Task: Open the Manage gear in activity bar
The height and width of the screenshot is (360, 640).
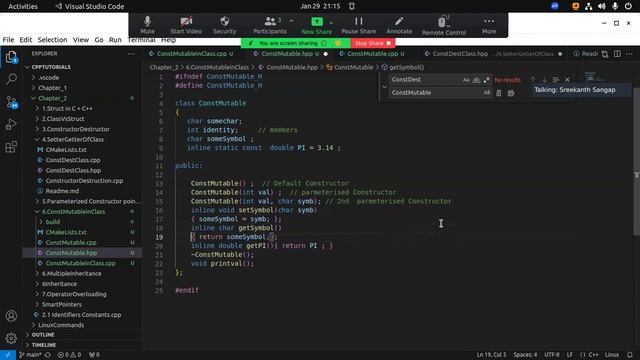Action: (11, 338)
